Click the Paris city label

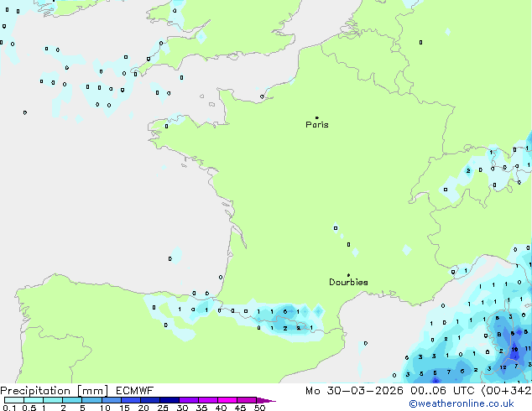coord(317,125)
